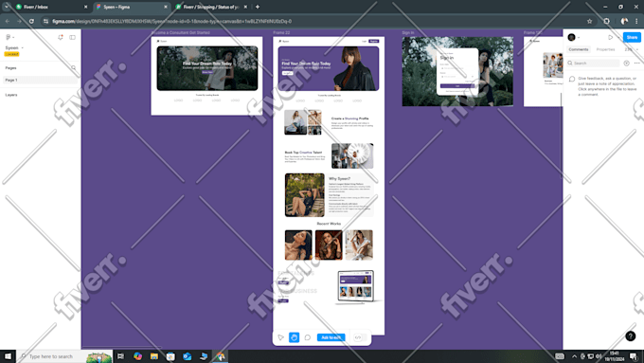Focus the comments Search field

(x=593, y=63)
